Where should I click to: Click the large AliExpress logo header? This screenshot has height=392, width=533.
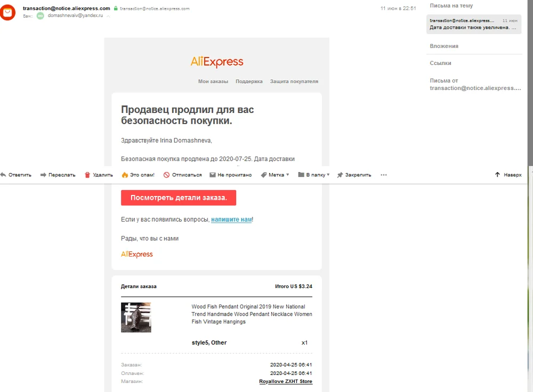point(217,62)
